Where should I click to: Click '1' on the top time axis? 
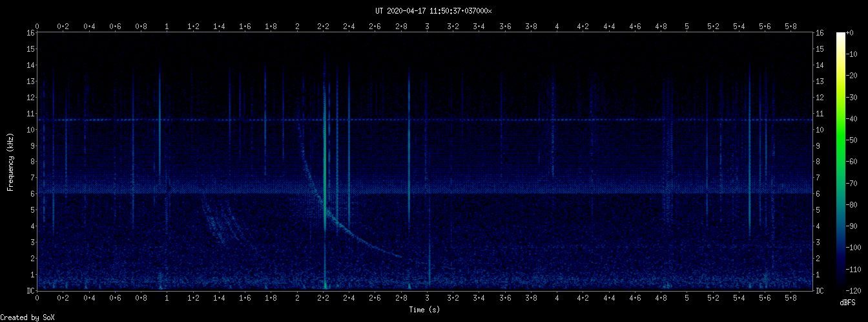point(167,26)
